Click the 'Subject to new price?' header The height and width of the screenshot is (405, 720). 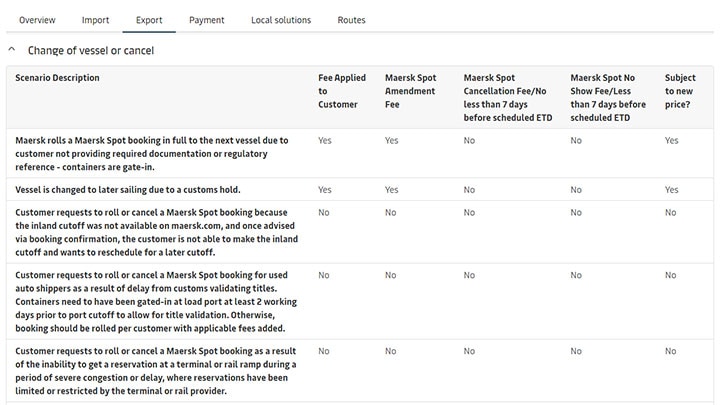point(680,91)
